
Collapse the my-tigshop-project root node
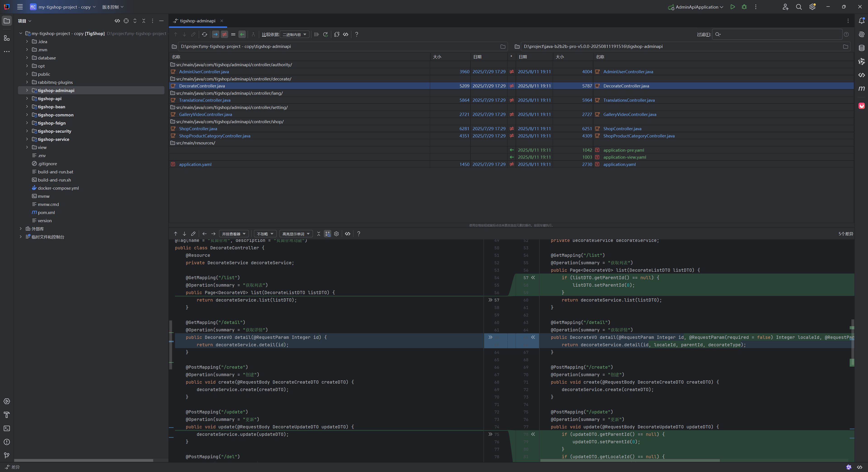[21, 33]
